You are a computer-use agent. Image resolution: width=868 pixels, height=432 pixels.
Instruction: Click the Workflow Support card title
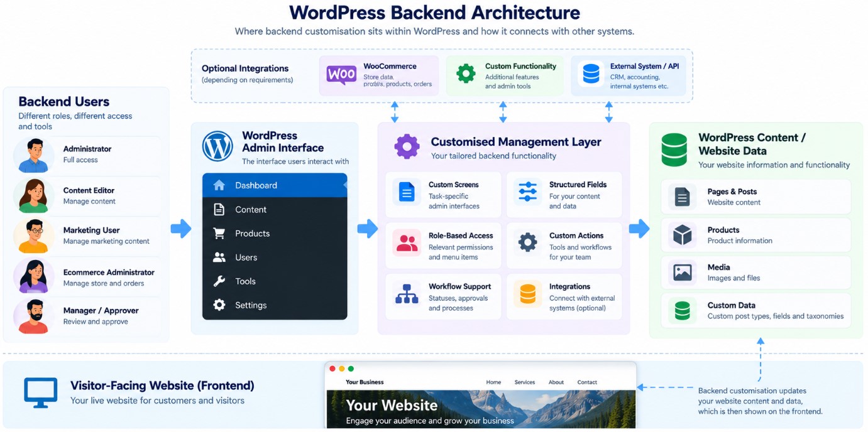click(x=459, y=286)
